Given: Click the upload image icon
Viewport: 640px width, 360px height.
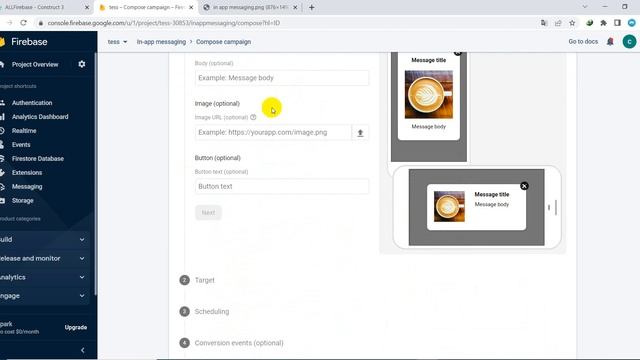Looking at the screenshot, I should (x=360, y=133).
